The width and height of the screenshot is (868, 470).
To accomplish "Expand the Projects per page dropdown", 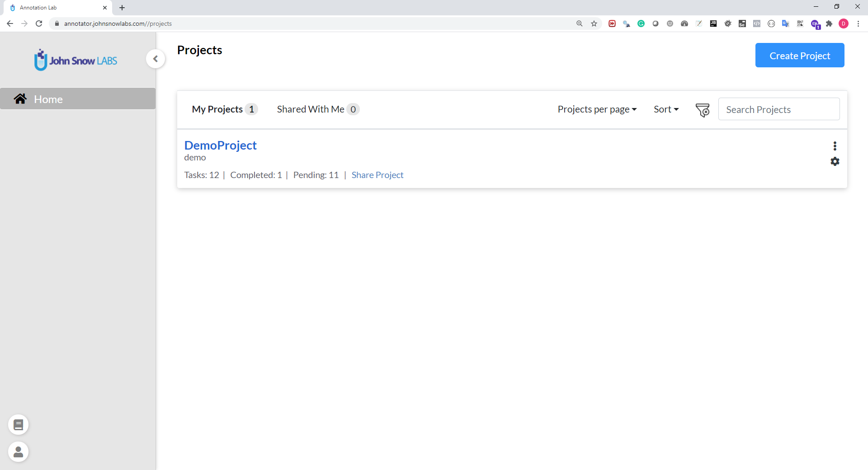I will [x=597, y=109].
